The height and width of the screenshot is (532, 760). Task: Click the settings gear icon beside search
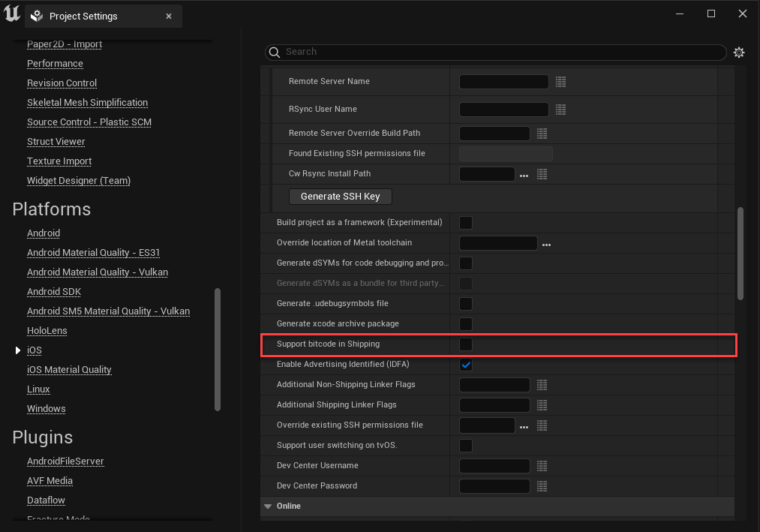point(739,53)
